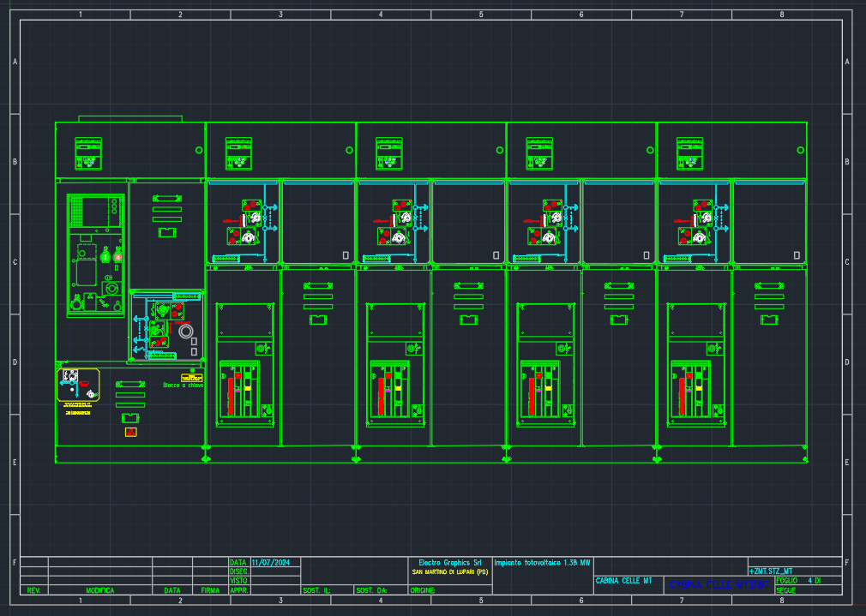Click the gray circular ring in the small mimic panel

[186, 332]
